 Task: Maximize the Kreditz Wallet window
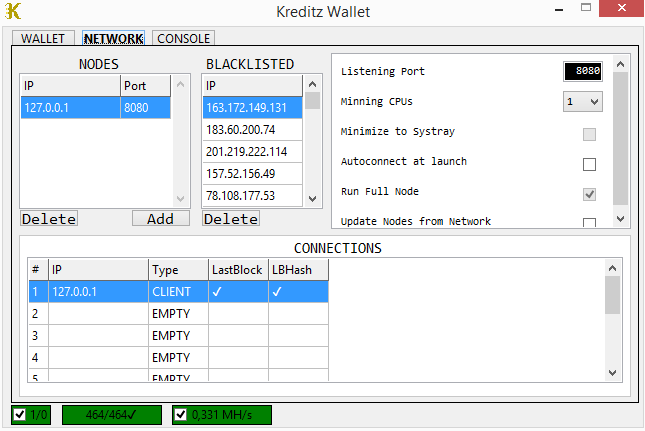point(586,8)
